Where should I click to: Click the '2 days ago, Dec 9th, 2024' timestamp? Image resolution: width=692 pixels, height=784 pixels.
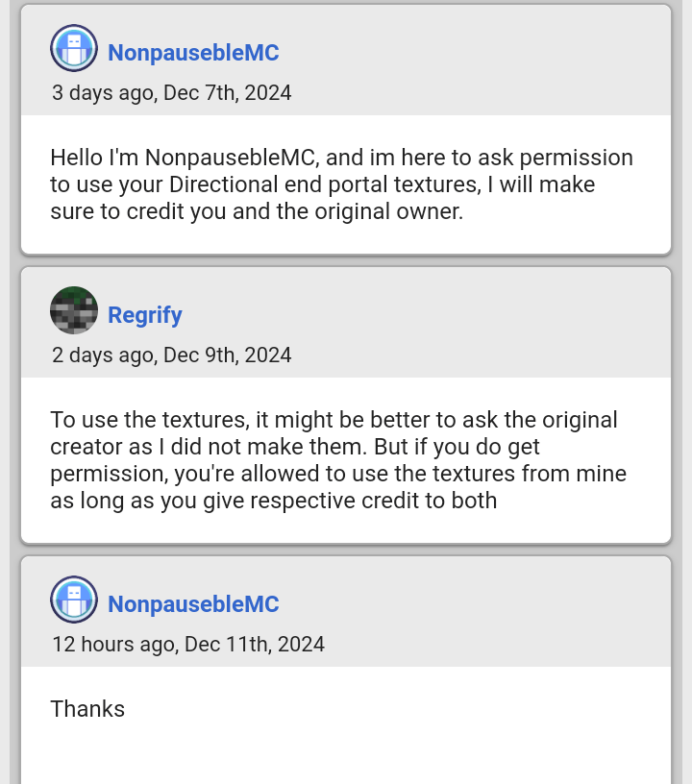tap(171, 355)
